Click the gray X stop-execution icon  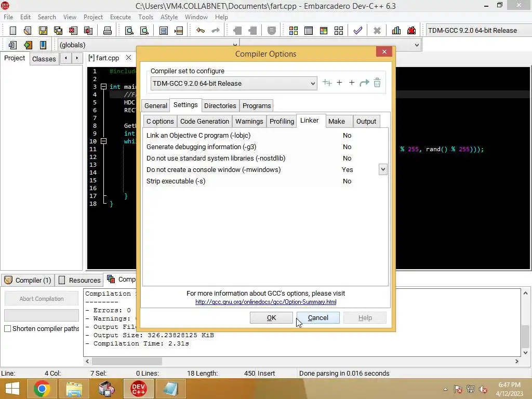tap(377, 31)
